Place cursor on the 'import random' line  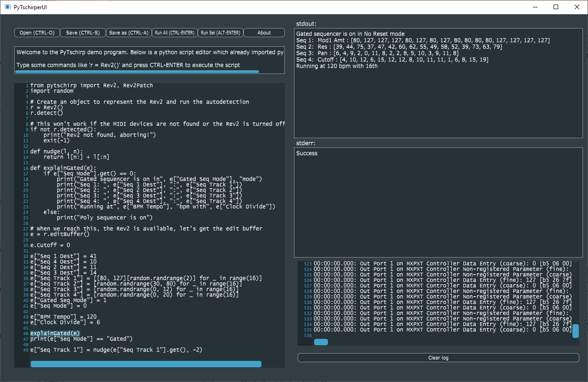(x=51, y=91)
